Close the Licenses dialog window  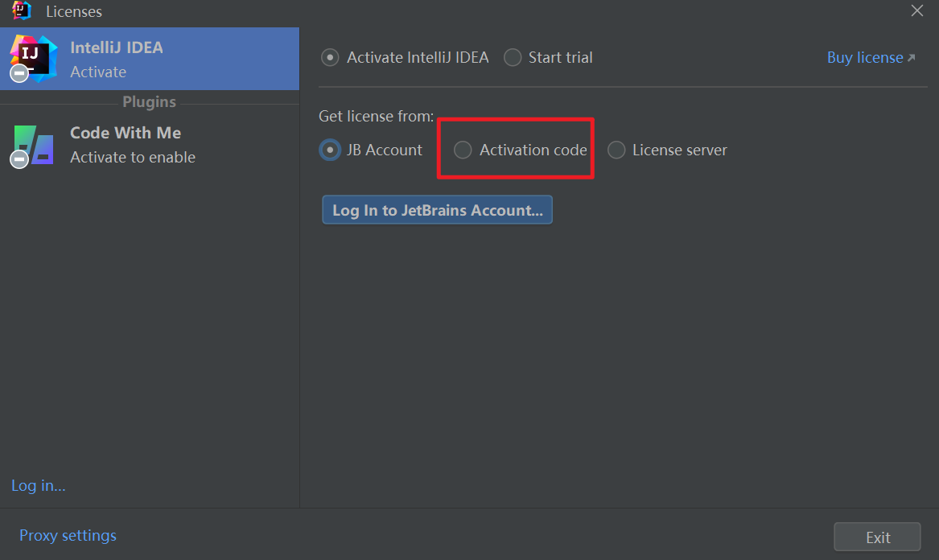point(916,10)
